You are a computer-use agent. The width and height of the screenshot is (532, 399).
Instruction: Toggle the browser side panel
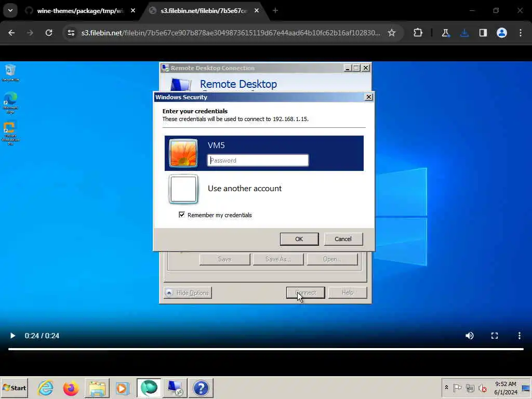(x=483, y=33)
